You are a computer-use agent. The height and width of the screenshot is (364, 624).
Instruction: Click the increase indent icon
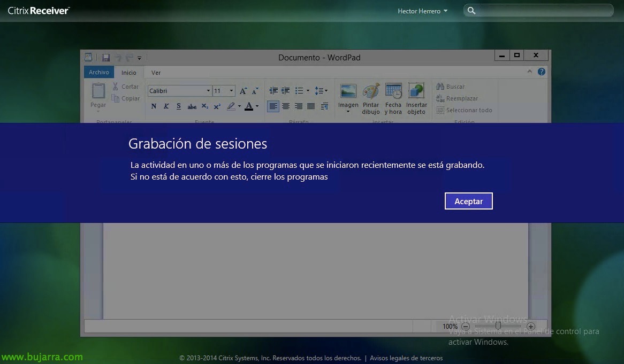tap(285, 91)
